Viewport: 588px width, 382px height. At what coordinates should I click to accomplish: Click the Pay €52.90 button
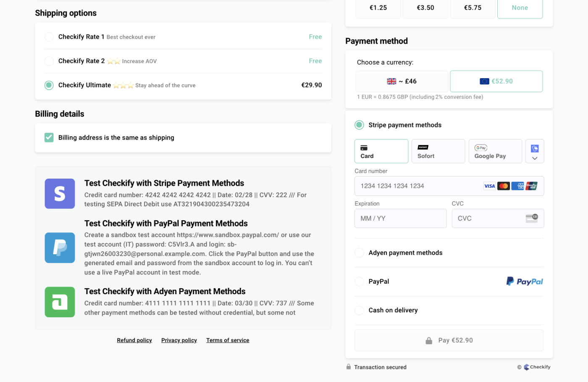click(x=449, y=340)
